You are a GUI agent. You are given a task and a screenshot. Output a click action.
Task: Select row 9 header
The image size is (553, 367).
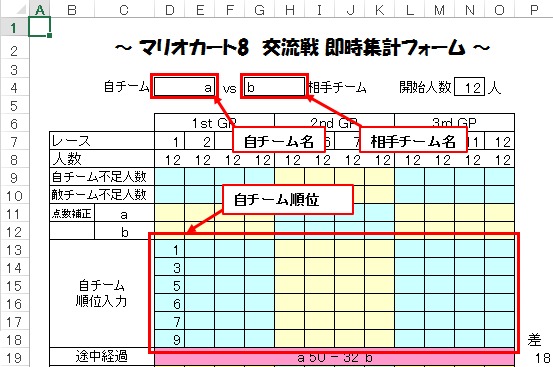point(14,177)
